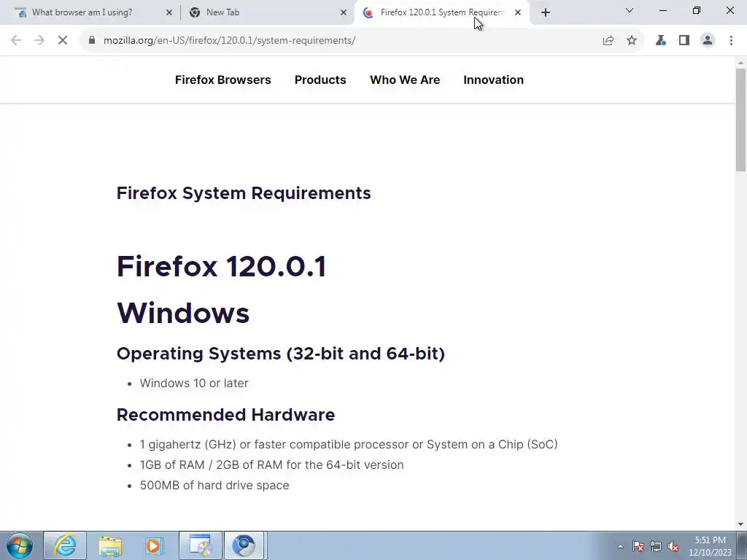Open a new tab with plus button
Screen dimensions: 747x560
tap(546, 13)
